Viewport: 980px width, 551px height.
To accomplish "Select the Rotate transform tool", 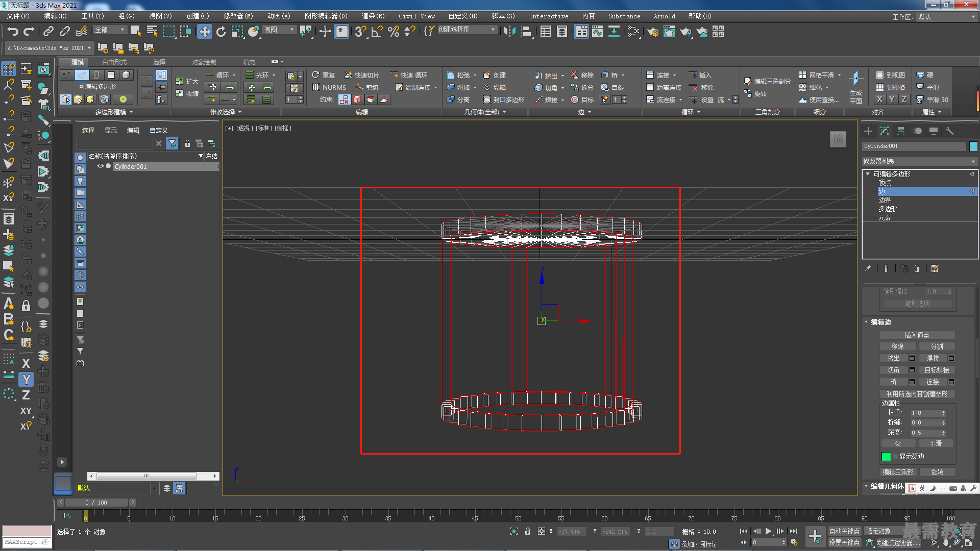I will [221, 32].
